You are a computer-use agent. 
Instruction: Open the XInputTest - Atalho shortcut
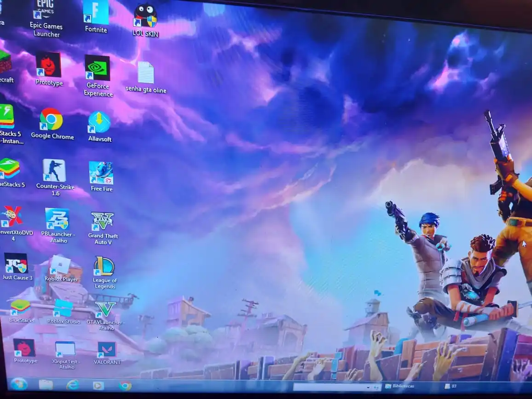[x=65, y=355]
